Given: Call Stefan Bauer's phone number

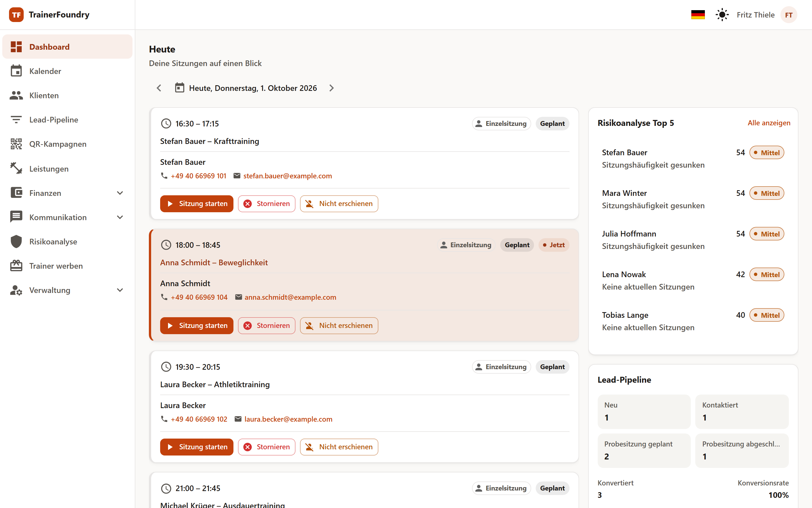Looking at the screenshot, I should click(x=198, y=176).
